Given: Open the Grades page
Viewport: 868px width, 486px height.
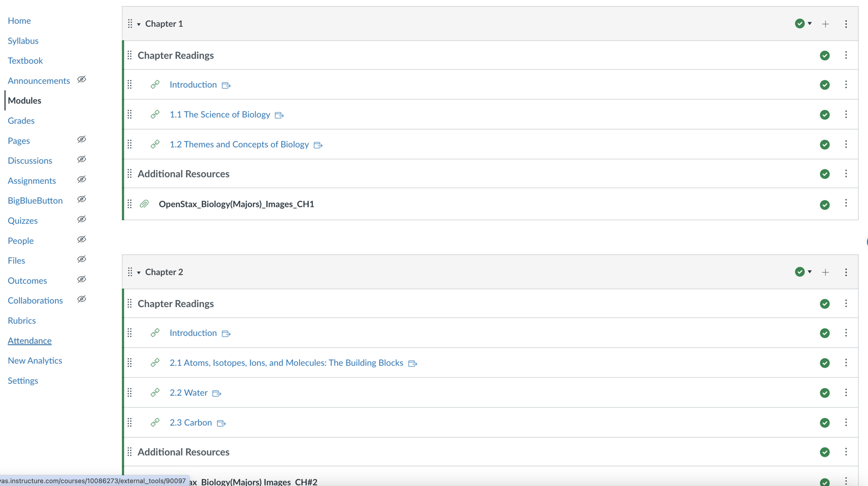Looking at the screenshot, I should [21, 121].
